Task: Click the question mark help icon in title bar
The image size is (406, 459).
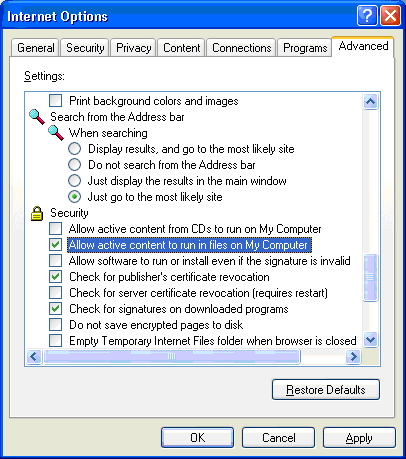Action: (367, 16)
